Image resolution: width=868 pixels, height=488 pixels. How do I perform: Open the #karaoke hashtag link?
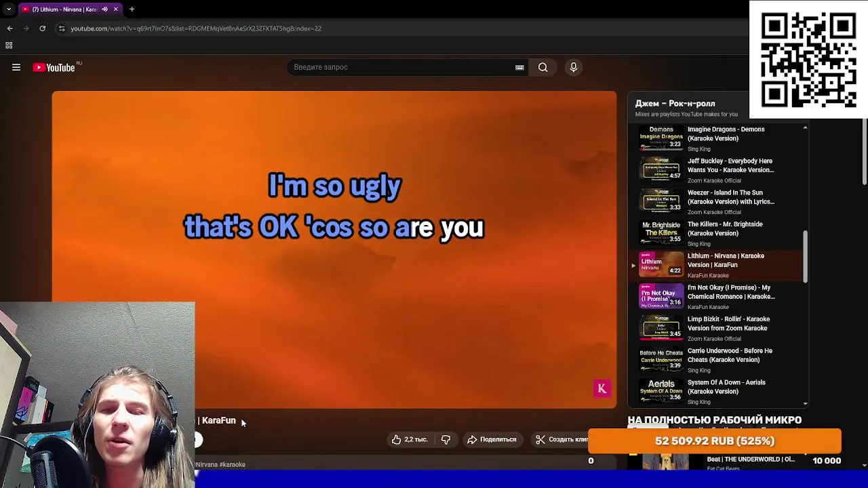coord(232,464)
